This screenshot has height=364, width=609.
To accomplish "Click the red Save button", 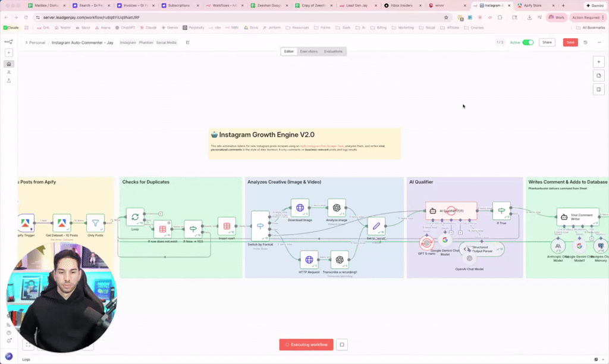I will click(570, 42).
